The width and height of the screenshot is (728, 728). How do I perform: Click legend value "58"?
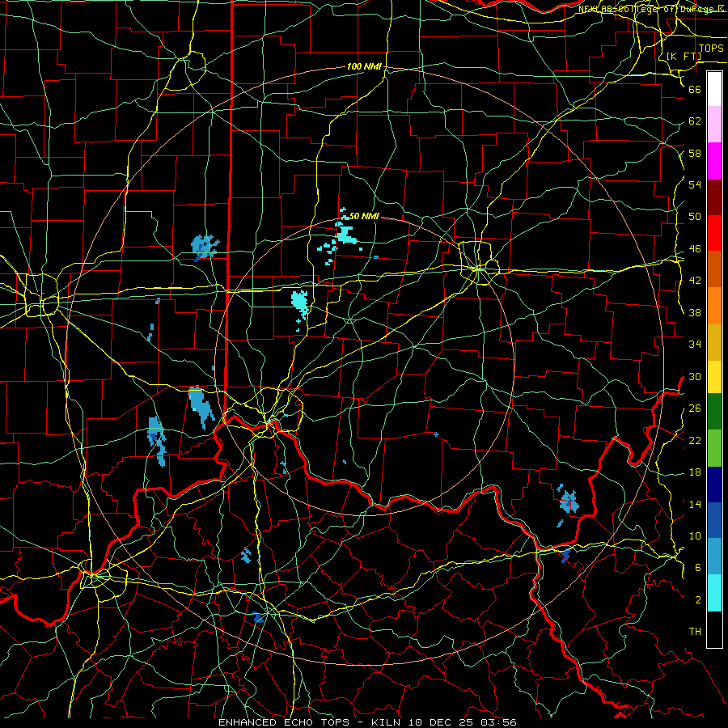(695, 153)
